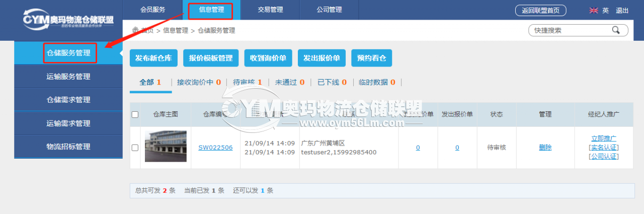Click the [公司认证] link
Viewport: 644px width, 214px height.
(x=604, y=157)
